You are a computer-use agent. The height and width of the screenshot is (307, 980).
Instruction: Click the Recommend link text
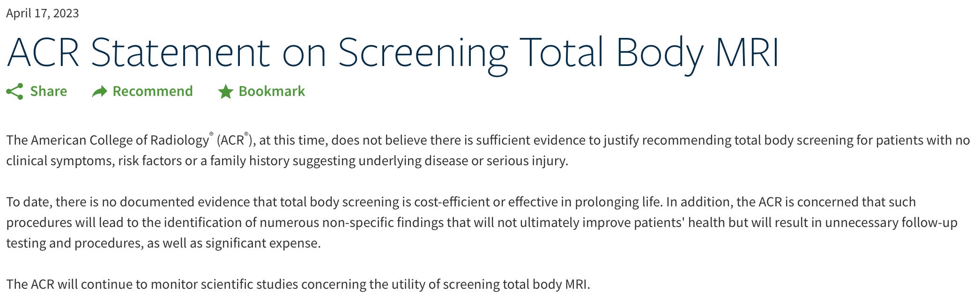point(153,92)
